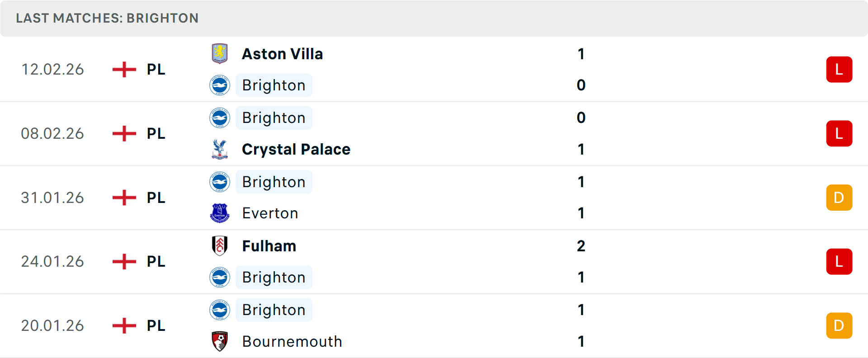The width and height of the screenshot is (868, 358).
Task: Click the England flag beside the 12.02.26 match
Action: 123,69
